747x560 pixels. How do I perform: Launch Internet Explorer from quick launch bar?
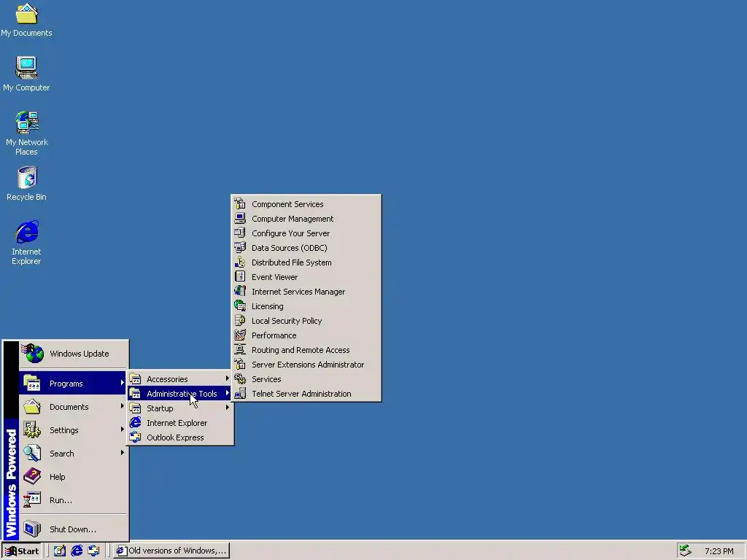point(77,551)
